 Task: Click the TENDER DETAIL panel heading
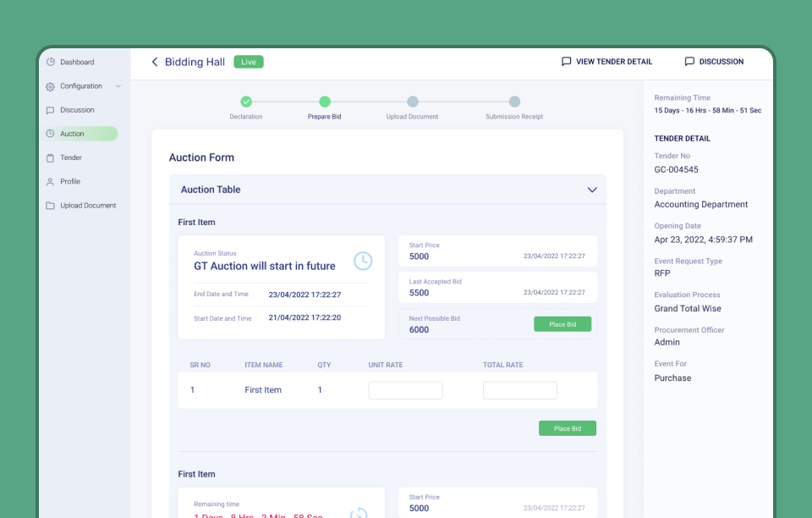[682, 139]
